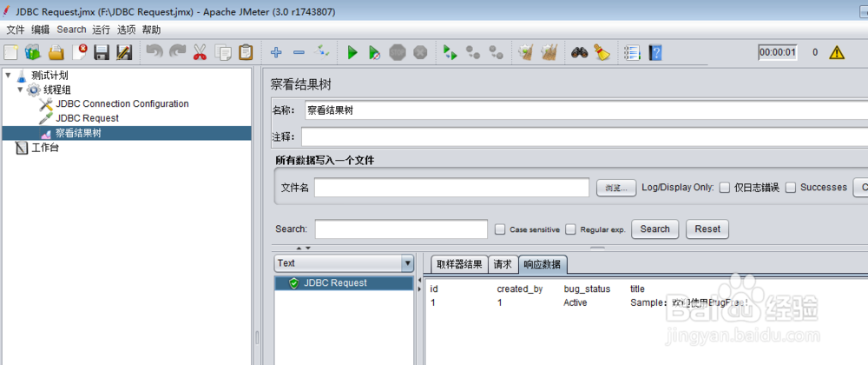The height and width of the screenshot is (365, 868).
Task: Switch to 请求 tab
Action: tap(503, 264)
